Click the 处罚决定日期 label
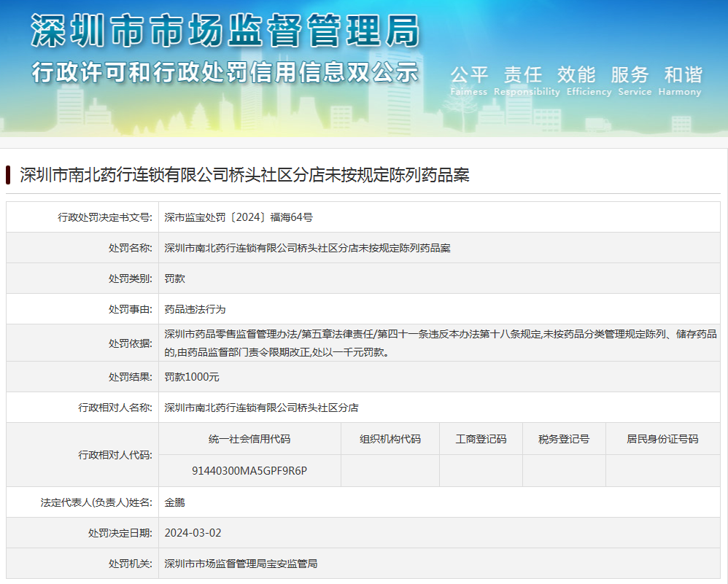Screen dimensions: 728x584 click(120, 533)
